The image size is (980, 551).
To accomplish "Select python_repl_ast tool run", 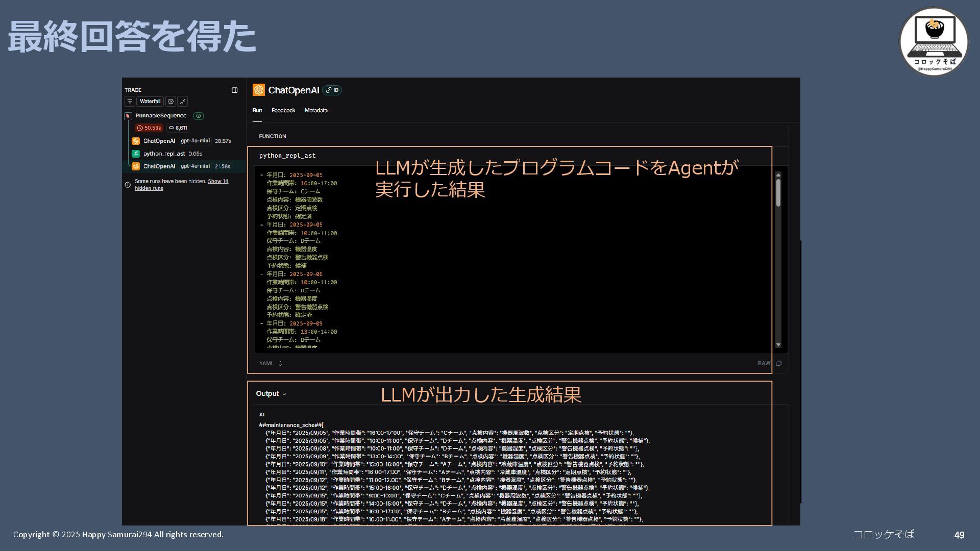I will point(164,154).
